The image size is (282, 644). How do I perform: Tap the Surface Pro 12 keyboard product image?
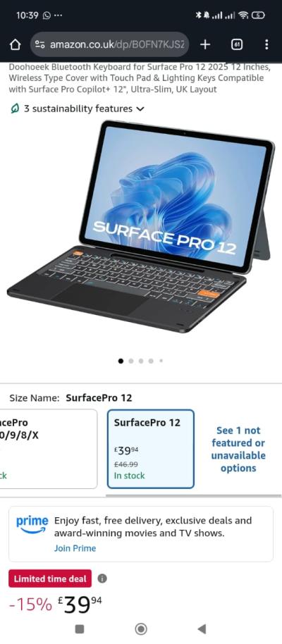(x=140, y=226)
